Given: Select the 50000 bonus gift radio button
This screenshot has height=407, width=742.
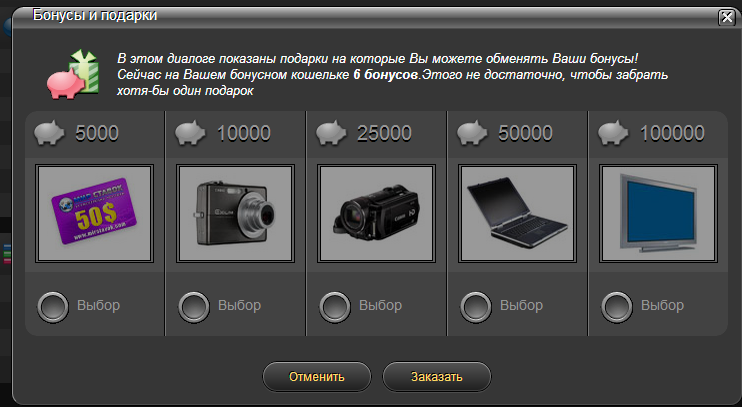Looking at the screenshot, I should tap(476, 307).
